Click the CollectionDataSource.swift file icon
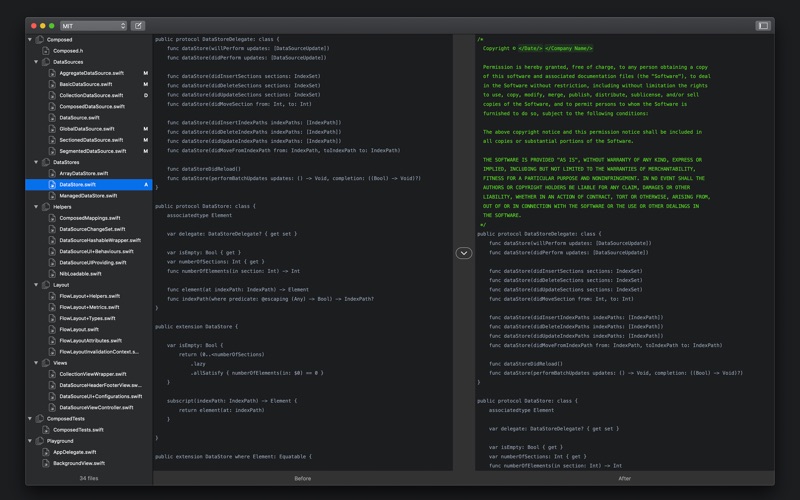 [52, 95]
